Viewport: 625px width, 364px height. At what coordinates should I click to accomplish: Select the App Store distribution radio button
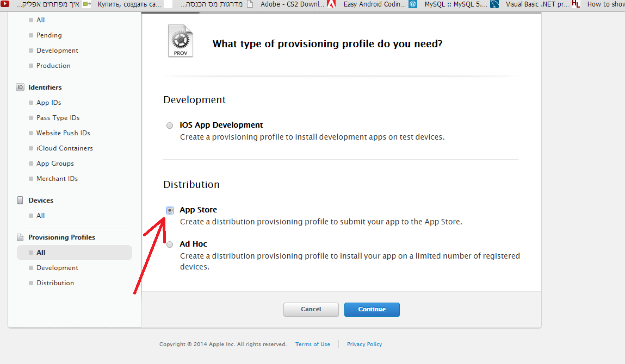click(x=170, y=210)
